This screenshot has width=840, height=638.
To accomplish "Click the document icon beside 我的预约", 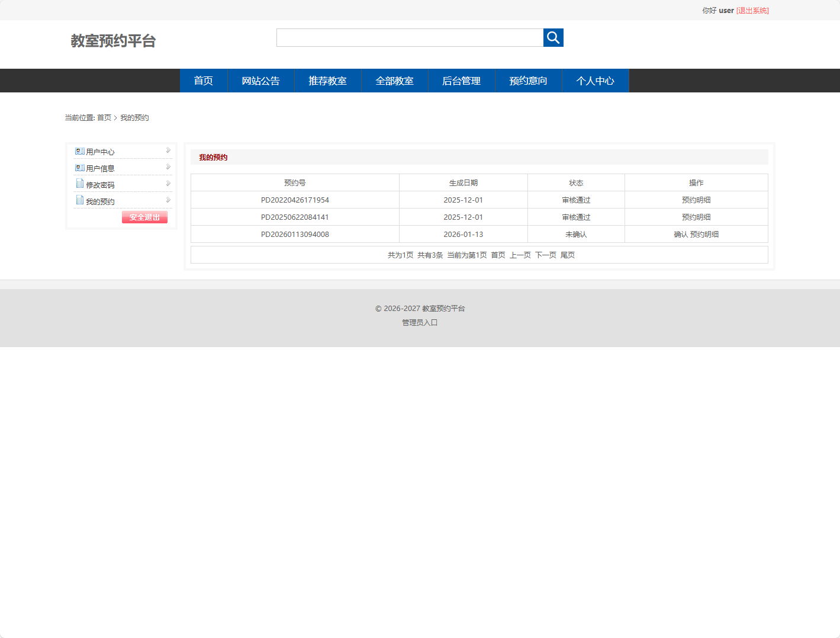I will [80, 200].
